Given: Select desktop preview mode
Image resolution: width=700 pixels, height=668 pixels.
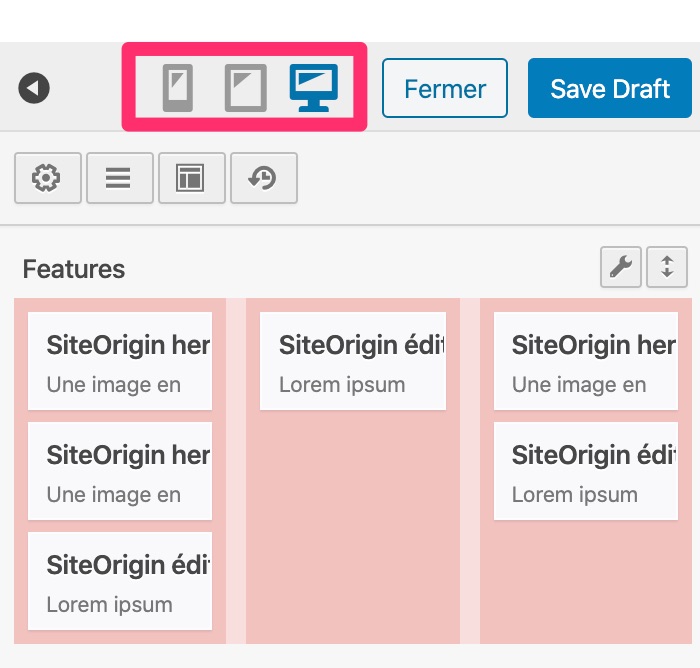Looking at the screenshot, I should pos(314,87).
